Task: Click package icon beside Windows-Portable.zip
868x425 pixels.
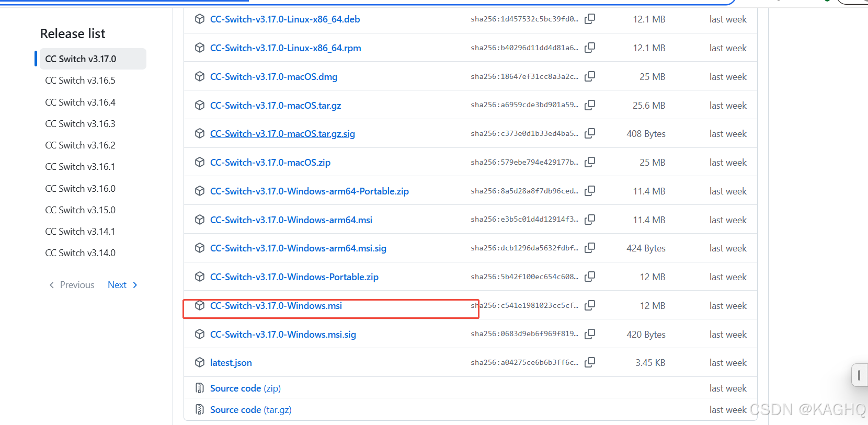Action: click(200, 277)
